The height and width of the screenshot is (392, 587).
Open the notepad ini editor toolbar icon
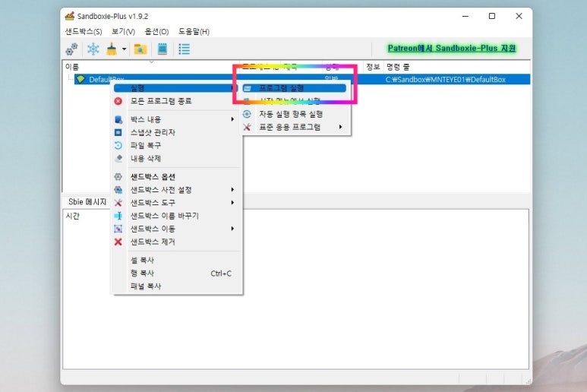162,49
